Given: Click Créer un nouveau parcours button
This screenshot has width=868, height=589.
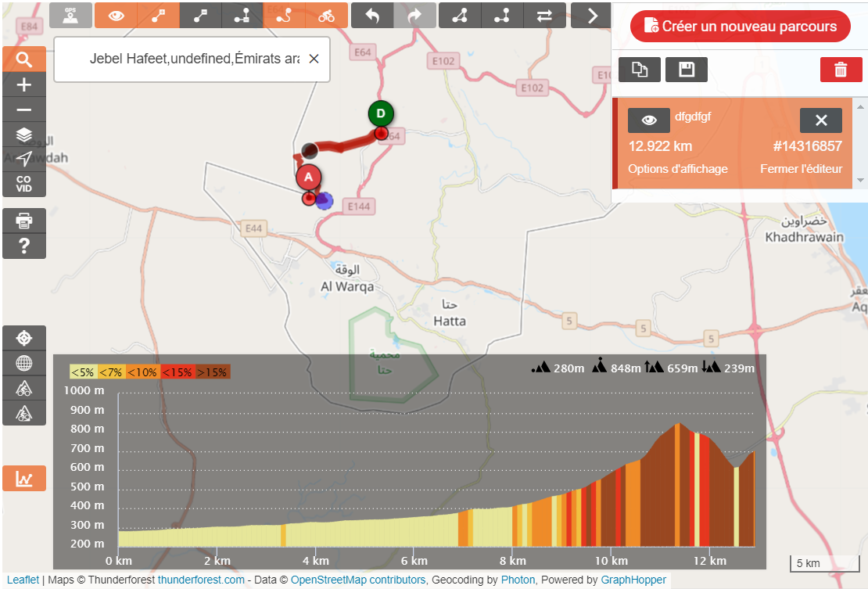Looking at the screenshot, I should point(740,26).
